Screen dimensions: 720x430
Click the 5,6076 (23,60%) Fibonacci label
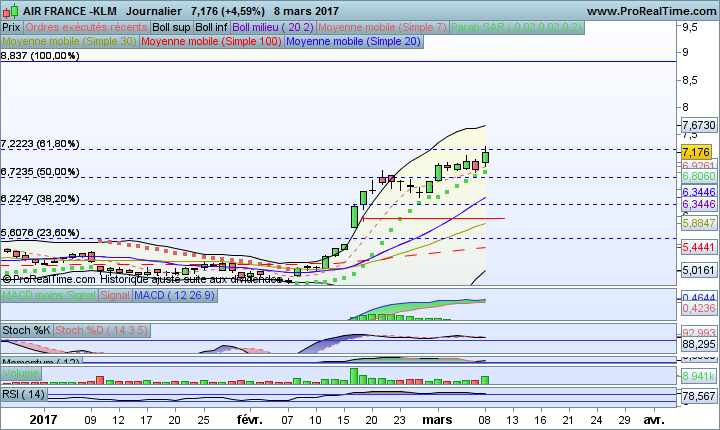click(x=40, y=233)
